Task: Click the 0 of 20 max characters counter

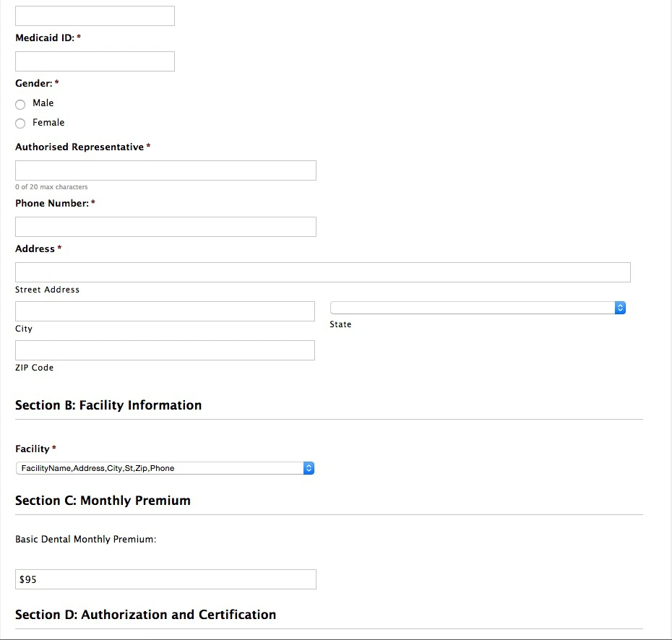Action: tap(51, 187)
